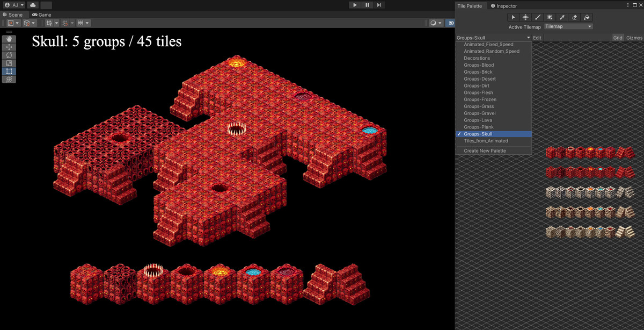
Task: Select the Box Fill tool
Action: coord(550,17)
